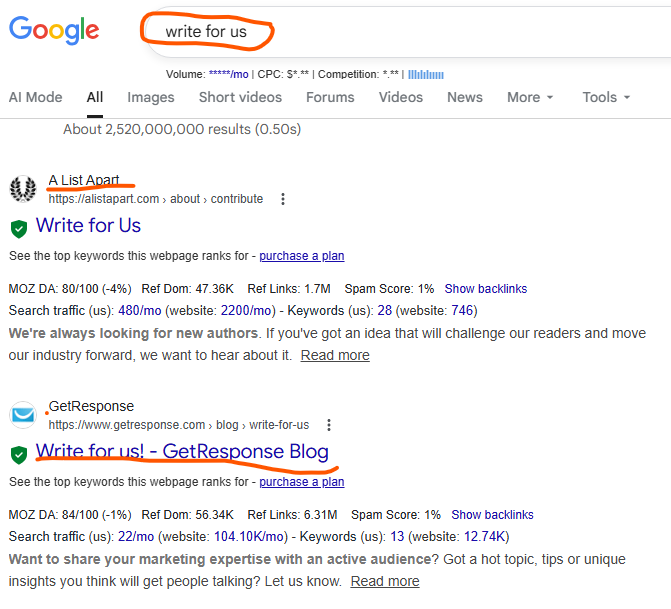Click the A List Apart site favicon
The height and width of the screenshot is (609, 671).
(23, 189)
